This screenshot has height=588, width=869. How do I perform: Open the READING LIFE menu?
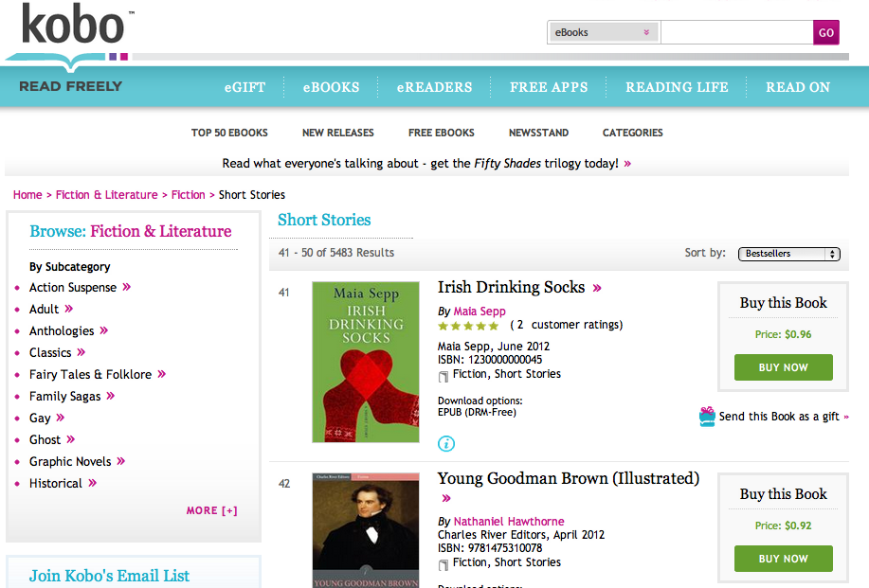(677, 87)
